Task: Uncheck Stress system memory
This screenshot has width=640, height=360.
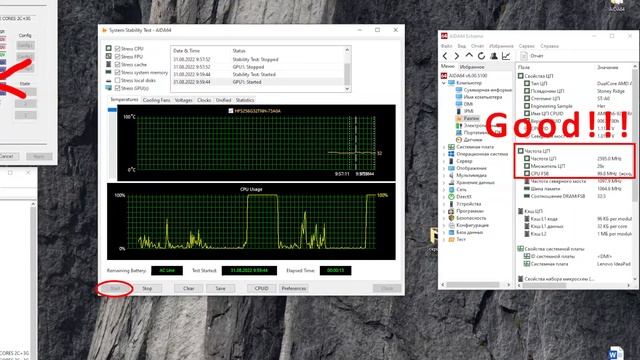Action: pos(118,72)
